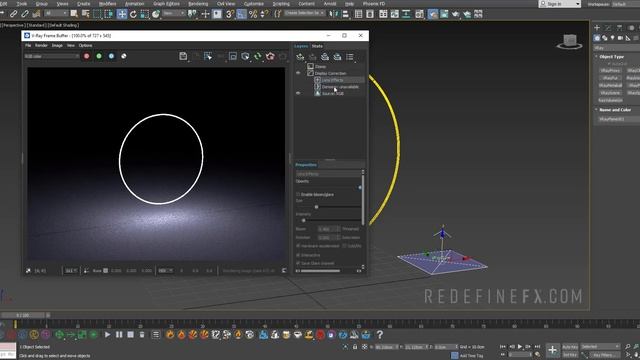
Task: Enable the bloom/glare checkbox
Action: [298, 194]
